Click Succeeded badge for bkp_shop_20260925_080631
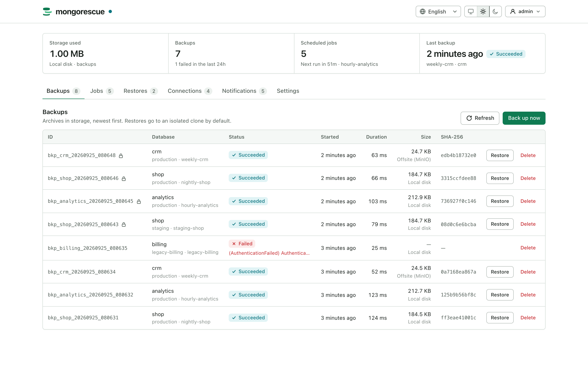 (248, 318)
